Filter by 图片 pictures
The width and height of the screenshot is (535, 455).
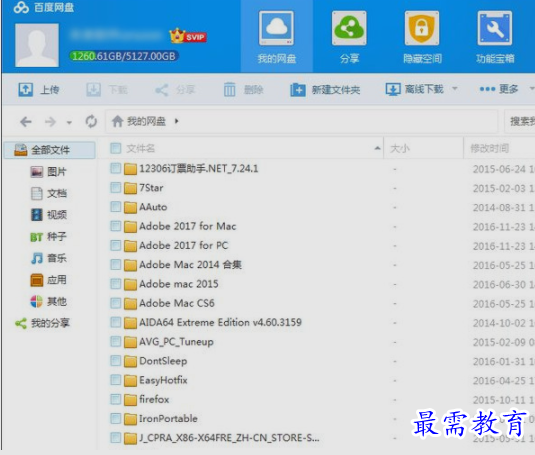48,172
